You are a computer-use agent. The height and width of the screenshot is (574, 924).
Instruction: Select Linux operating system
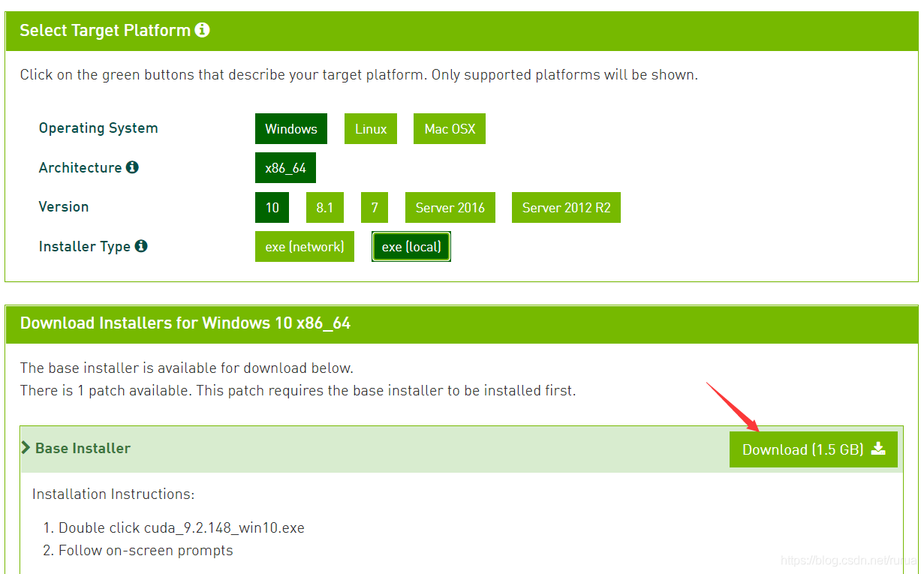pos(371,129)
